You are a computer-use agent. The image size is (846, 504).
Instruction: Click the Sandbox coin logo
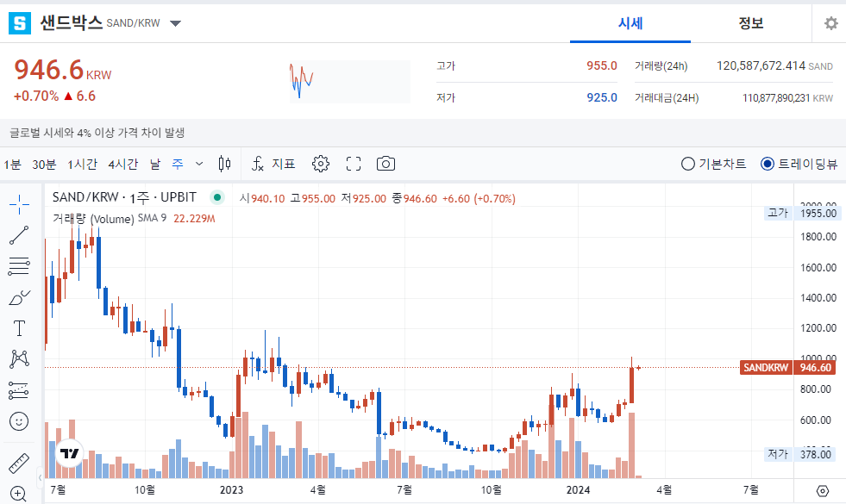click(20, 23)
